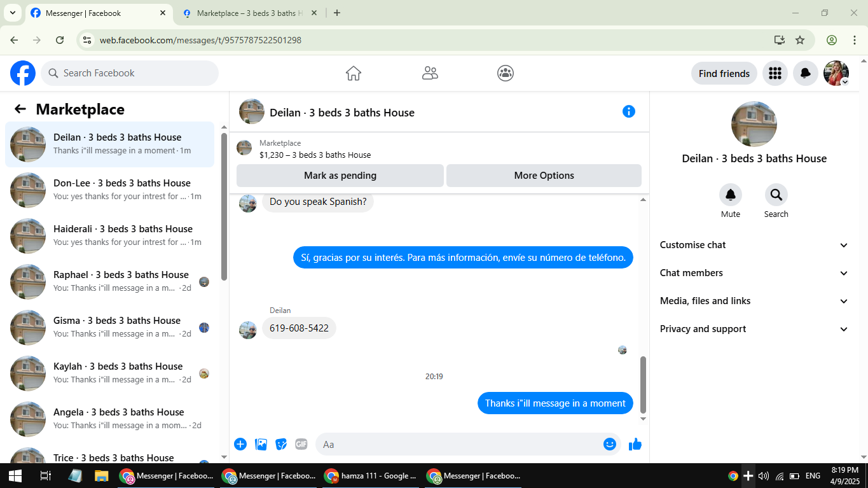Screen dimensions: 868x488
Task: Click the Search Facebook field
Action: tap(130, 73)
